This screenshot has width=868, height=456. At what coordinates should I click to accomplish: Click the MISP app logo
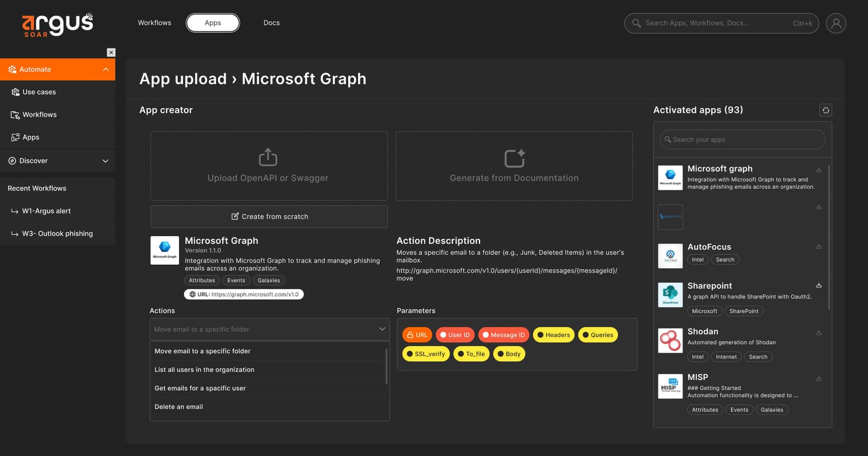[671, 386]
